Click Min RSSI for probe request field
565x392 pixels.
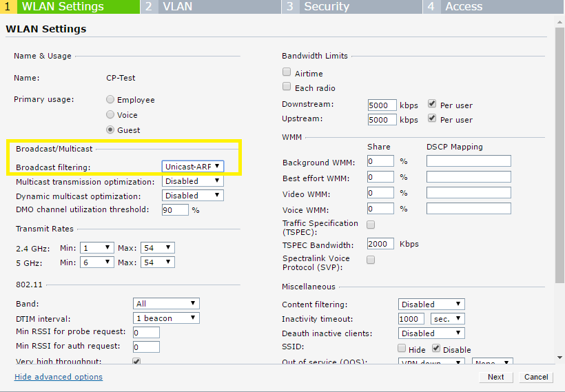[x=146, y=333]
